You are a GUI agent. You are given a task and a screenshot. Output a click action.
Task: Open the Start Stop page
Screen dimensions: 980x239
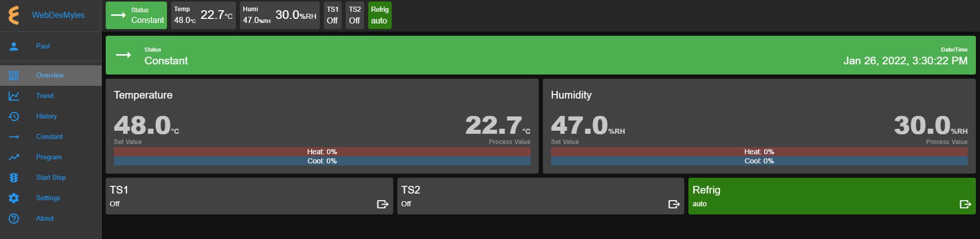(x=51, y=178)
